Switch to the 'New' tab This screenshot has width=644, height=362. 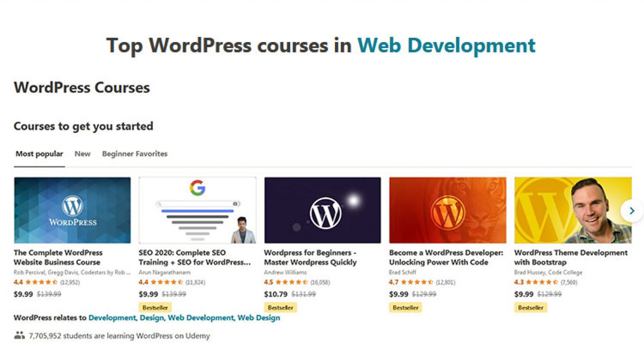tap(82, 154)
